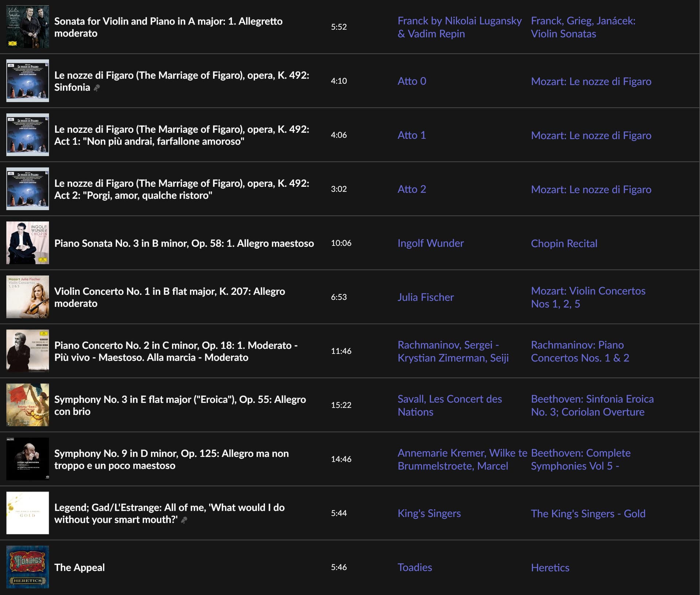The height and width of the screenshot is (595, 700).
Task: Open the Franck Violin Sonatas album cover
Action: [28, 27]
